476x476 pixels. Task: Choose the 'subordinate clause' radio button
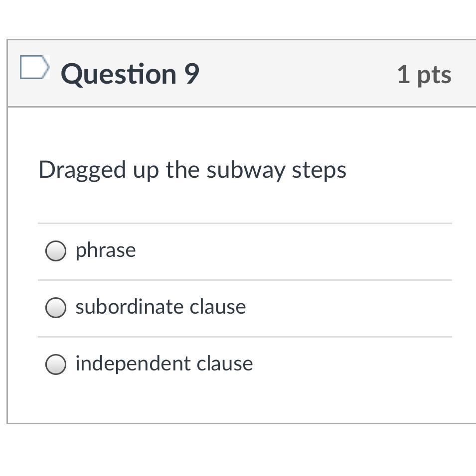pos(55,307)
